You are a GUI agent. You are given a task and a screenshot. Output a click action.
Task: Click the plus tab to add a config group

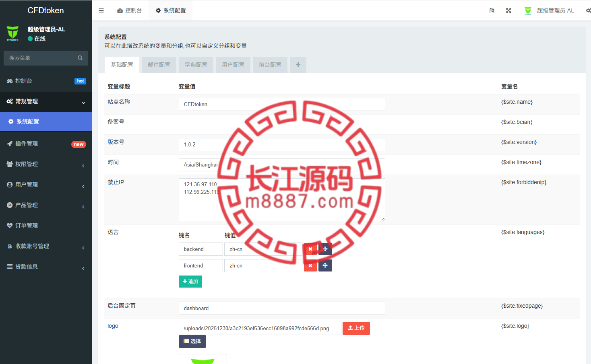point(298,65)
